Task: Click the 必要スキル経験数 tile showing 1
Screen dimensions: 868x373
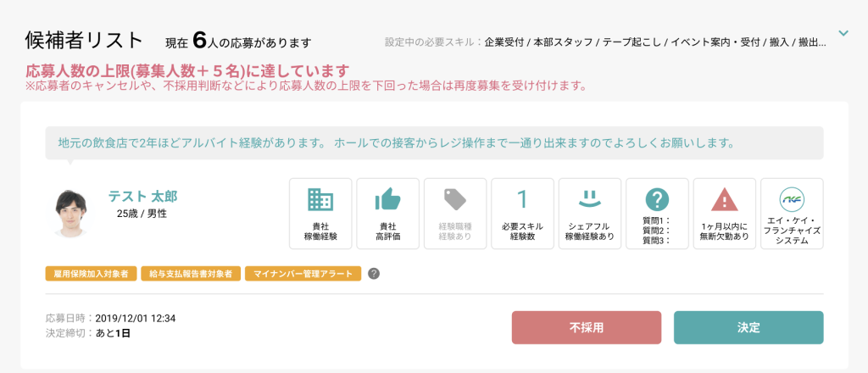Action: tap(522, 214)
